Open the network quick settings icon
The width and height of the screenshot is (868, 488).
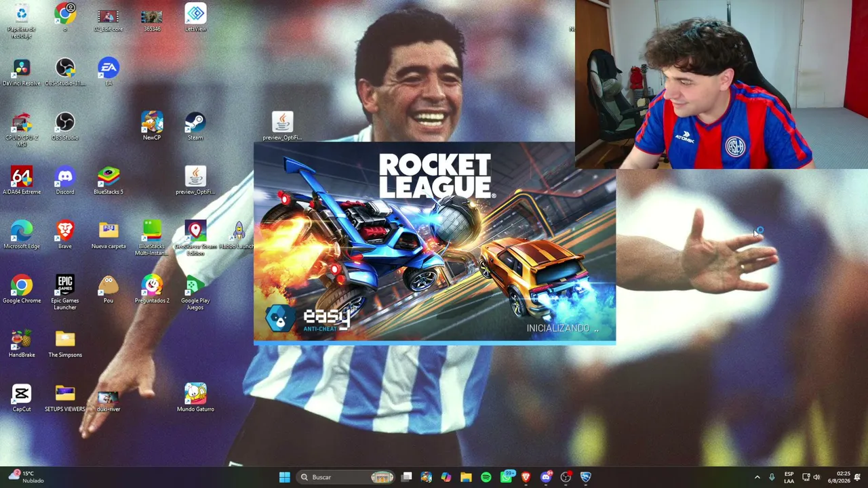tap(806, 477)
